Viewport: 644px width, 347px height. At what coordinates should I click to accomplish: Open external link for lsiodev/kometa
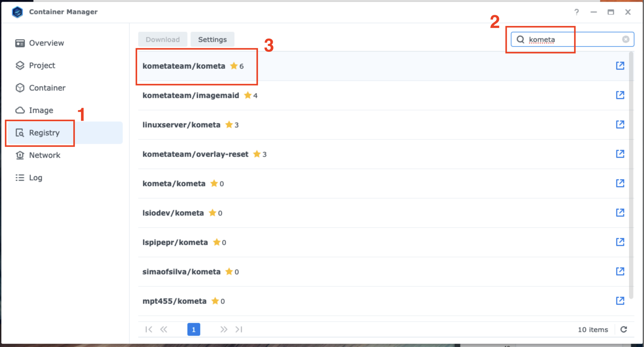click(x=620, y=213)
